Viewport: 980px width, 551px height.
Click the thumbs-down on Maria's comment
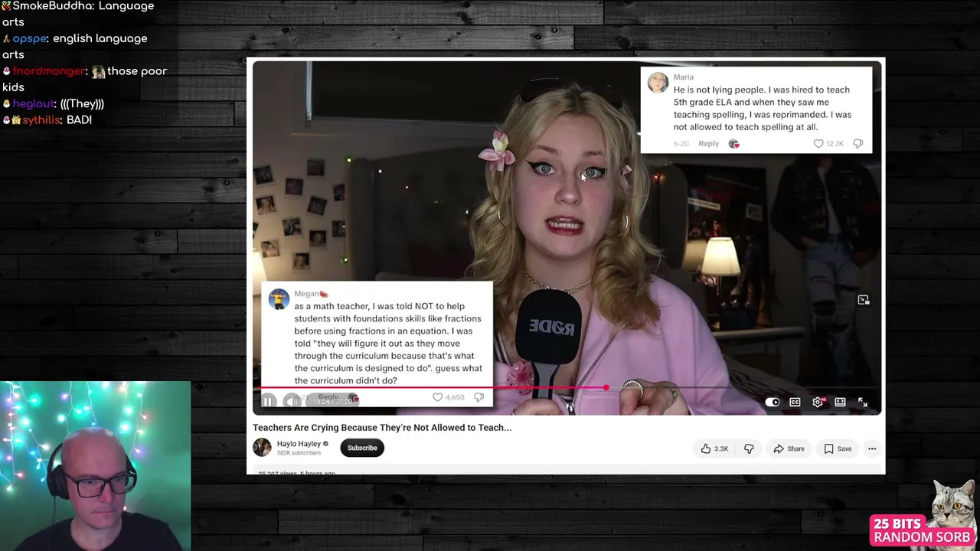pos(858,144)
